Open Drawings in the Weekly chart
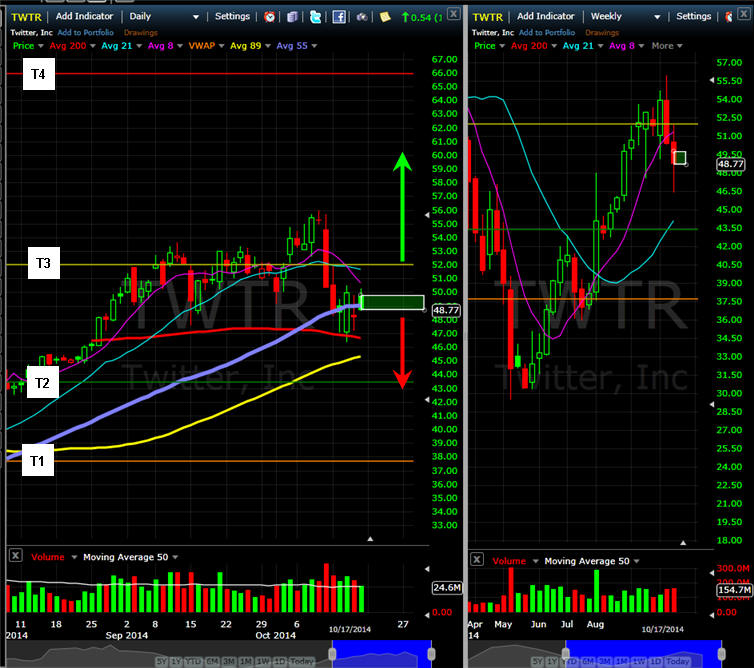The height and width of the screenshot is (668, 754). click(x=602, y=33)
